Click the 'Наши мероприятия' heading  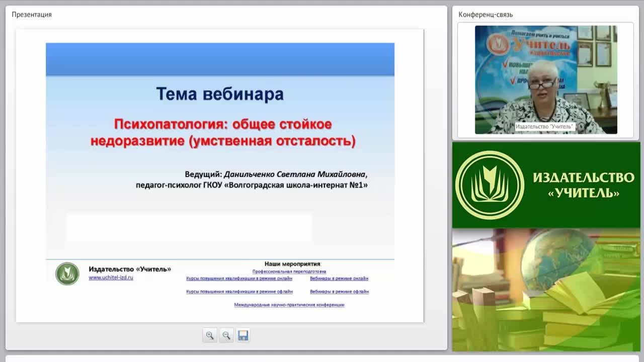[x=292, y=264]
